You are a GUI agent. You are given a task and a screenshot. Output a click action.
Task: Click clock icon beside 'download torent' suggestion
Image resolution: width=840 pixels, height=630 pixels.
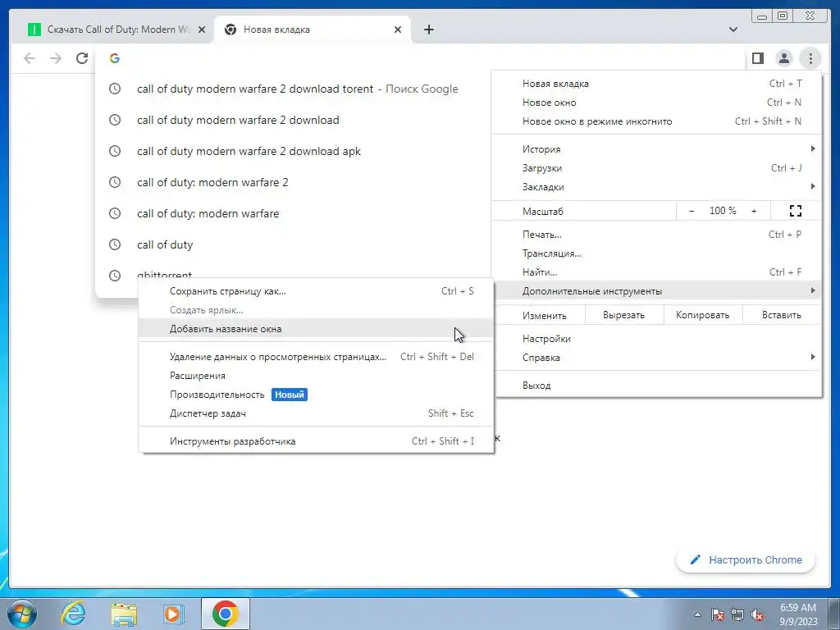pos(115,89)
